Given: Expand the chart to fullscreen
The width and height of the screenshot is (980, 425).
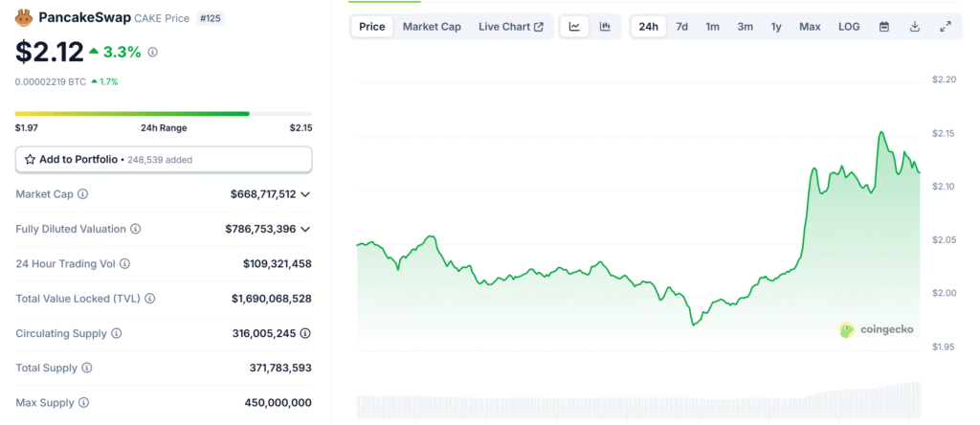Looking at the screenshot, I should pyautogui.click(x=946, y=27).
